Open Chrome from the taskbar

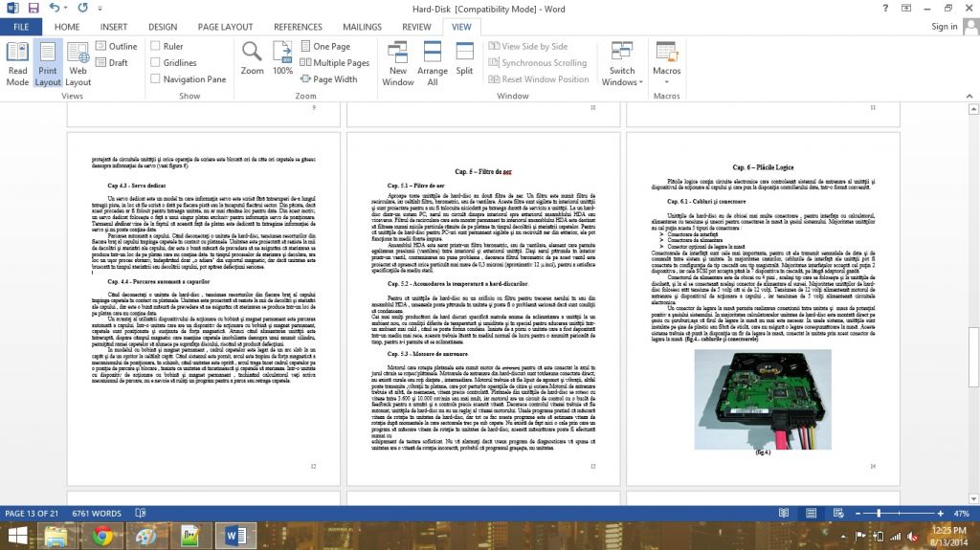point(102,536)
